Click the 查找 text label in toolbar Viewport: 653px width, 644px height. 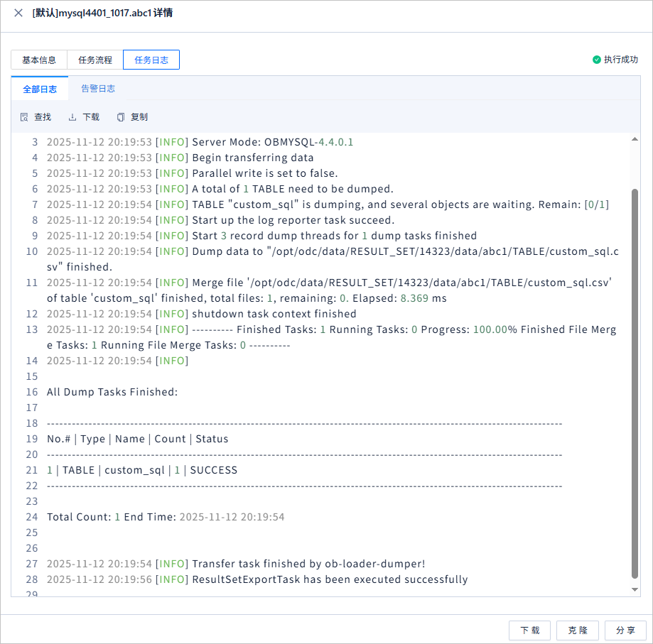43,117
